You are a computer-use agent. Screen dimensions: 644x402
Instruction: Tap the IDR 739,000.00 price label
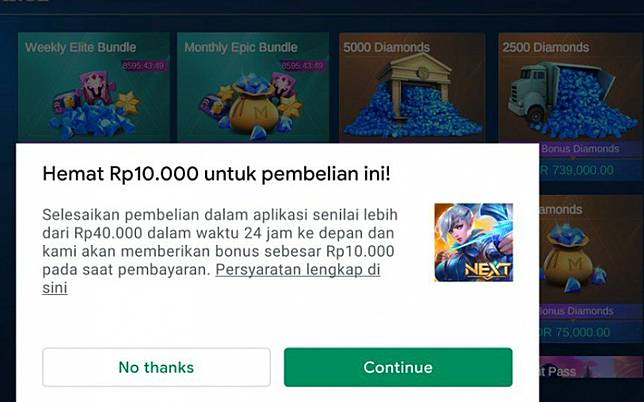(x=577, y=170)
